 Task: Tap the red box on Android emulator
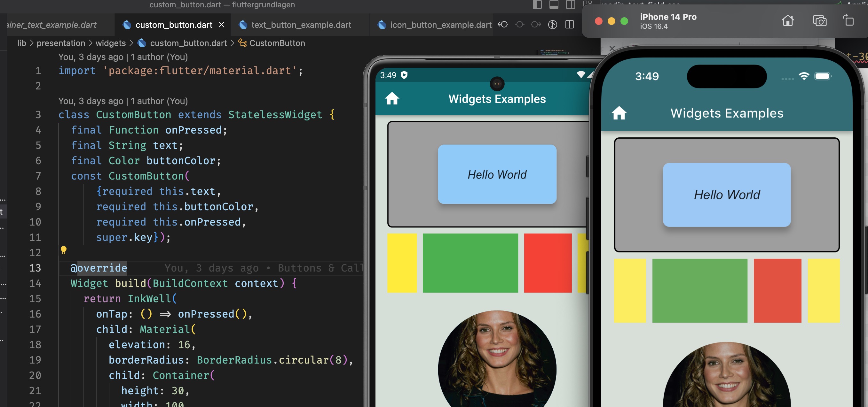548,263
